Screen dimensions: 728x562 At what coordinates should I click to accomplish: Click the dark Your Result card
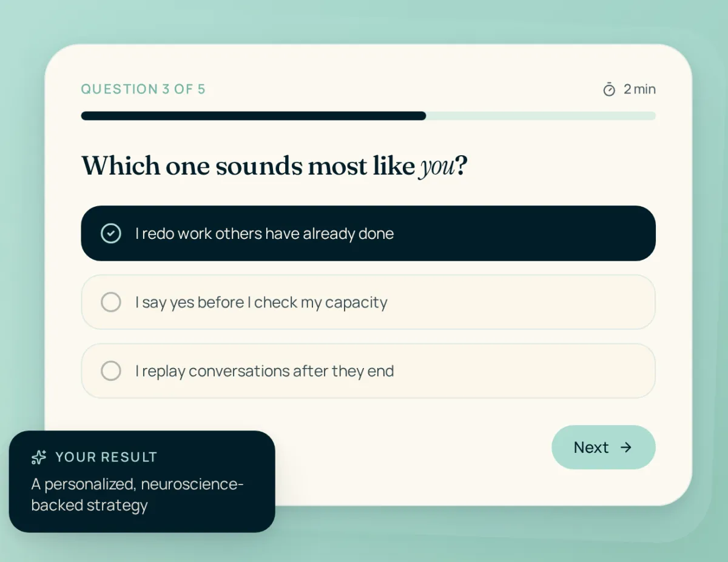coord(142,481)
